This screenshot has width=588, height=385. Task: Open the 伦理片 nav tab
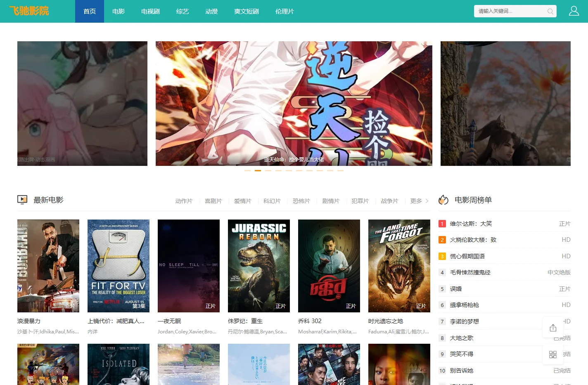(x=285, y=11)
